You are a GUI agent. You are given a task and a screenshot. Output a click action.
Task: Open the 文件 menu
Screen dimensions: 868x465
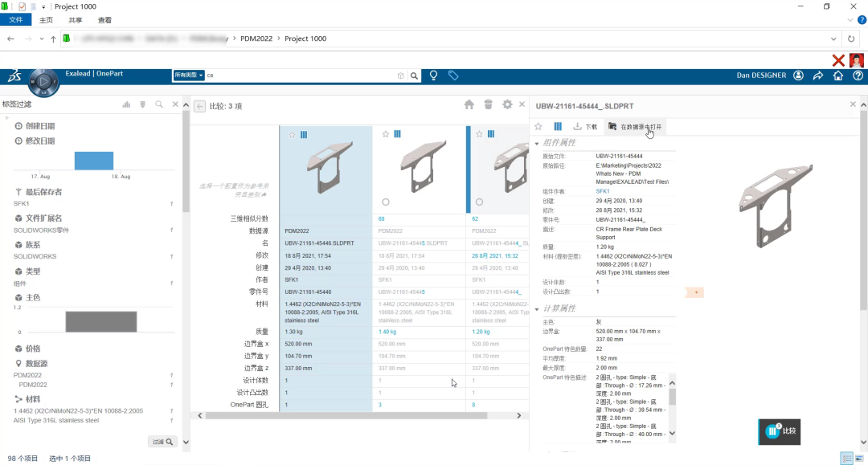[x=15, y=20]
